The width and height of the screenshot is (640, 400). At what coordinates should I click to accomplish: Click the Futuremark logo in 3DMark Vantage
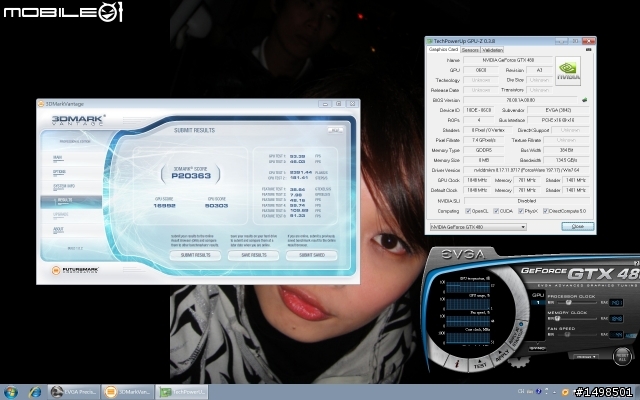point(76,270)
